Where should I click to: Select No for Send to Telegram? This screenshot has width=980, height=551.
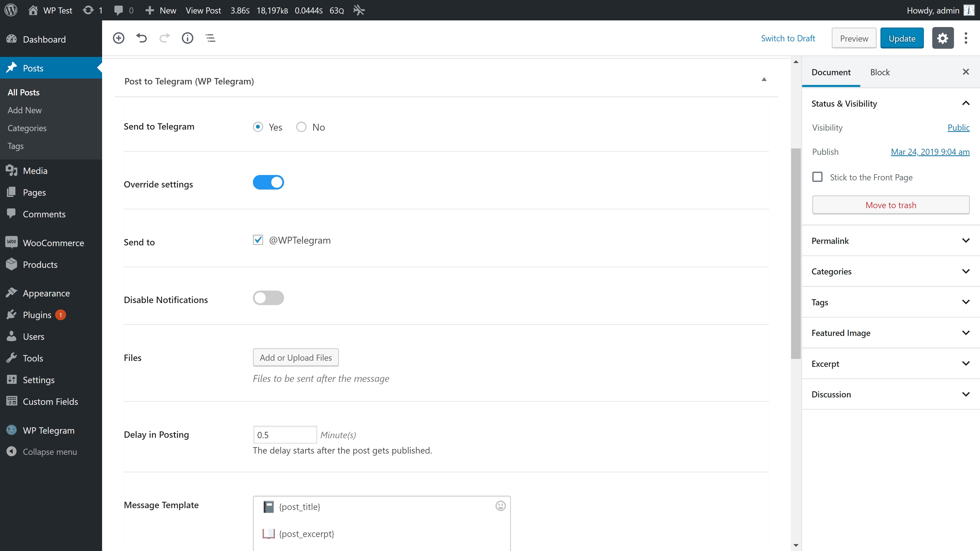click(x=301, y=127)
